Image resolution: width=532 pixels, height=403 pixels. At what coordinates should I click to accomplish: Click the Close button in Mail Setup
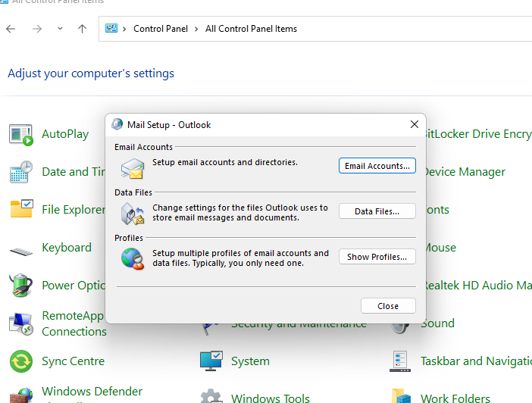[388, 305]
